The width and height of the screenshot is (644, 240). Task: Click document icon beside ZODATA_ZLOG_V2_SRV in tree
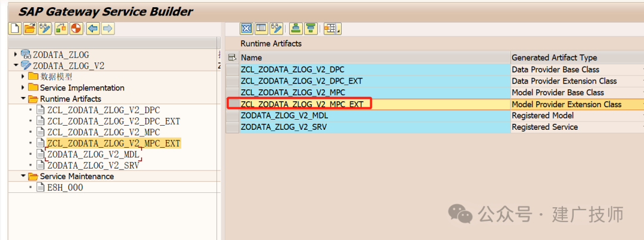click(41, 166)
